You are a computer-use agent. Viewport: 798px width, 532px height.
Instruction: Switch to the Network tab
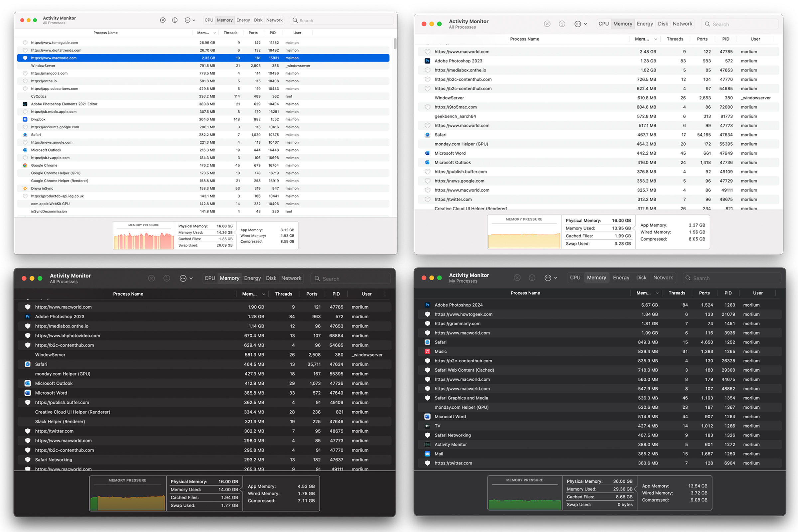(274, 20)
